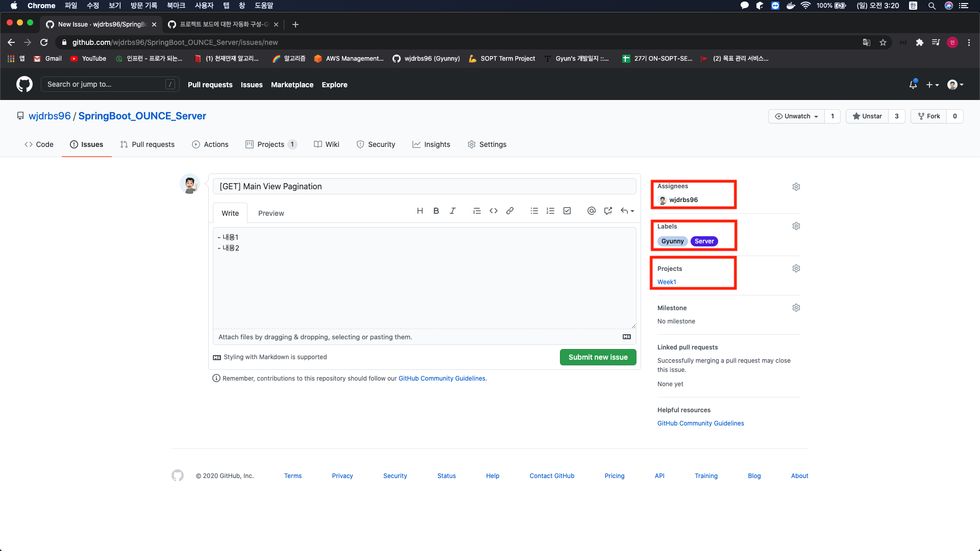This screenshot has width=980, height=551.
Task: Insert code with the code icon
Action: click(x=493, y=211)
